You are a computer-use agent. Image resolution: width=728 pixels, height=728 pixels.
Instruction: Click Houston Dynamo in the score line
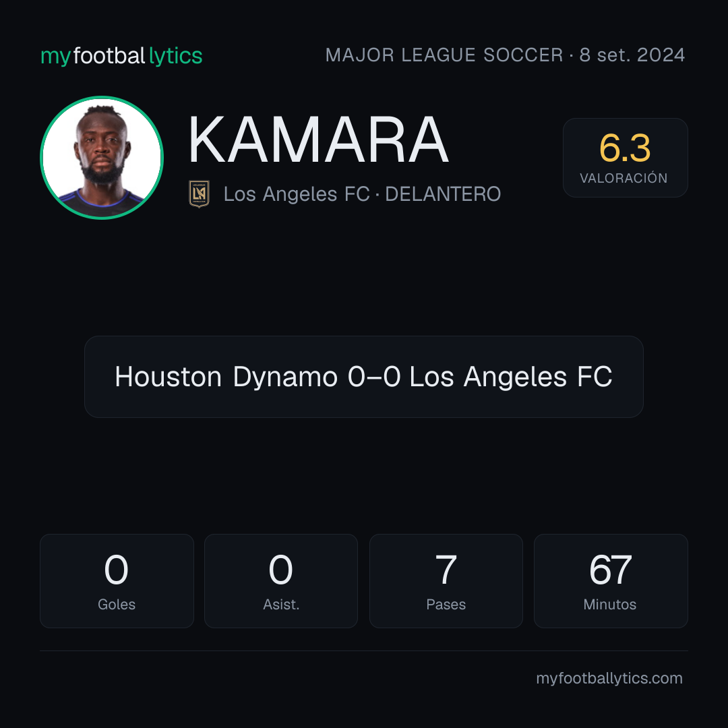226,377
